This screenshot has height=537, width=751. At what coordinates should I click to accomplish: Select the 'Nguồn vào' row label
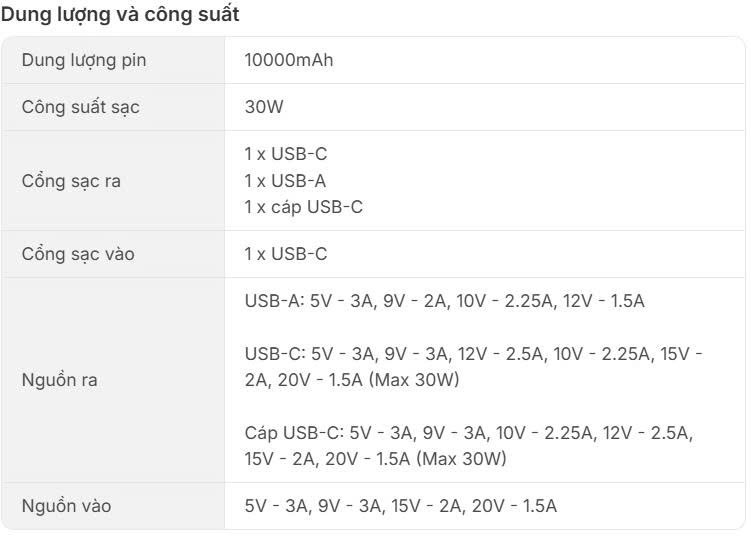pyautogui.click(x=66, y=506)
